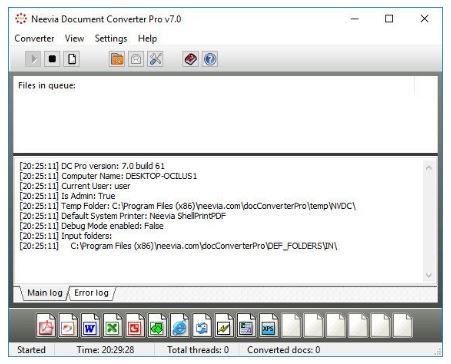The image size is (451, 364).
Task: Close the Neevia Document Converter window
Action: click(x=424, y=19)
